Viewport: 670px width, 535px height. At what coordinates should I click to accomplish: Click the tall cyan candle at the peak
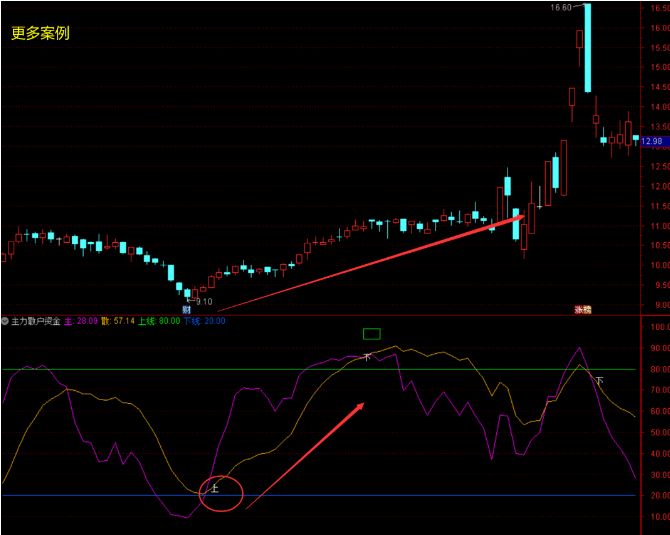click(x=588, y=50)
